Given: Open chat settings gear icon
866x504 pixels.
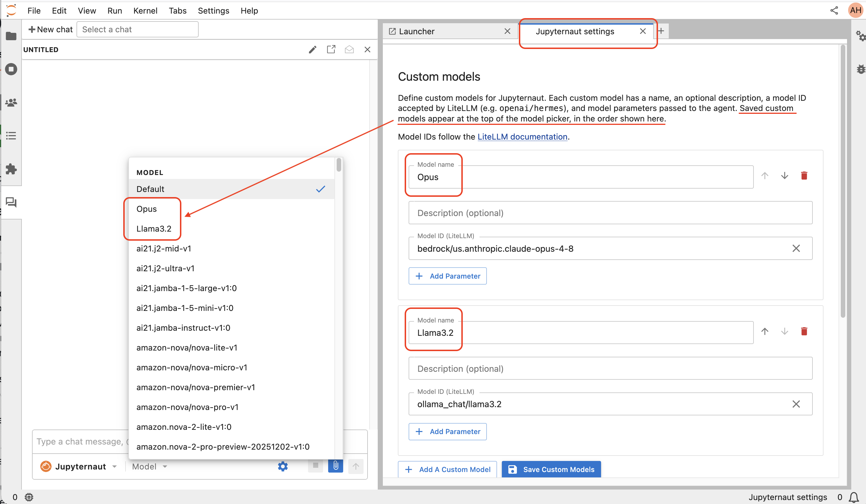Looking at the screenshot, I should tap(283, 466).
